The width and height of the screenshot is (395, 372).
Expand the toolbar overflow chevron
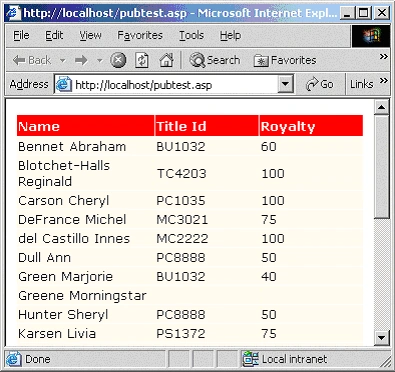pyautogui.click(x=384, y=57)
